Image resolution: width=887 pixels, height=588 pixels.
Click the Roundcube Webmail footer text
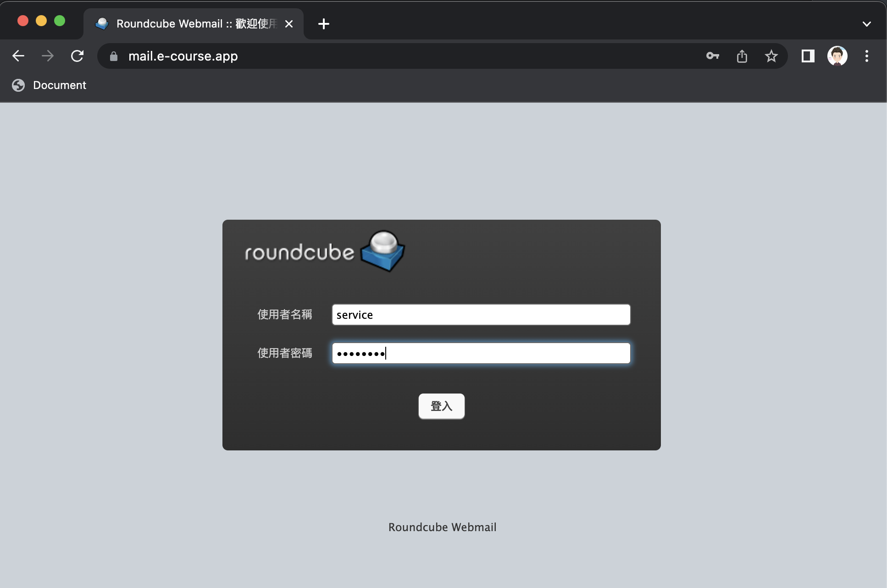point(443,527)
